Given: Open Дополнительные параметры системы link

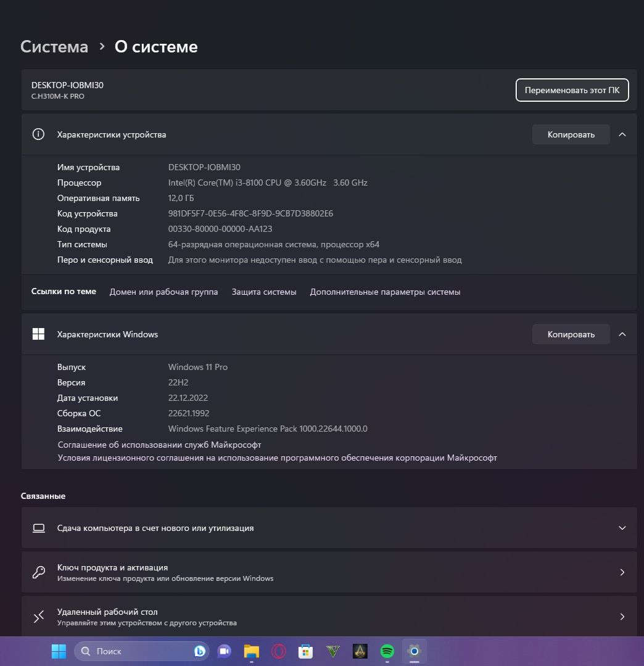Looking at the screenshot, I should pyautogui.click(x=385, y=292).
